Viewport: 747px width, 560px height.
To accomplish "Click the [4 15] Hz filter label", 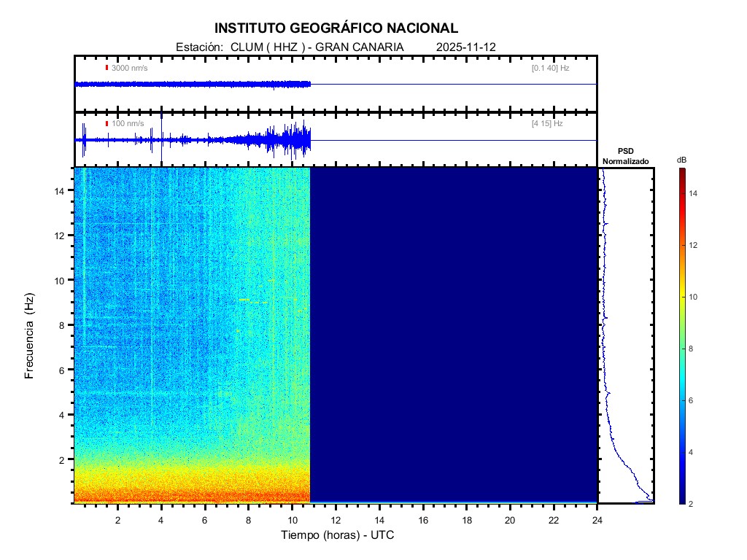I will (x=547, y=124).
